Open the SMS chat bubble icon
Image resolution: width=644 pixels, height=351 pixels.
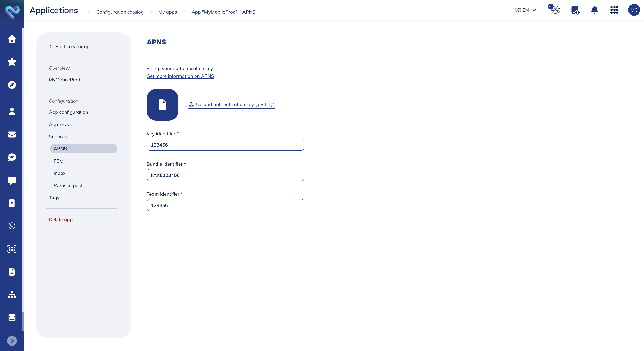tap(12, 157)
